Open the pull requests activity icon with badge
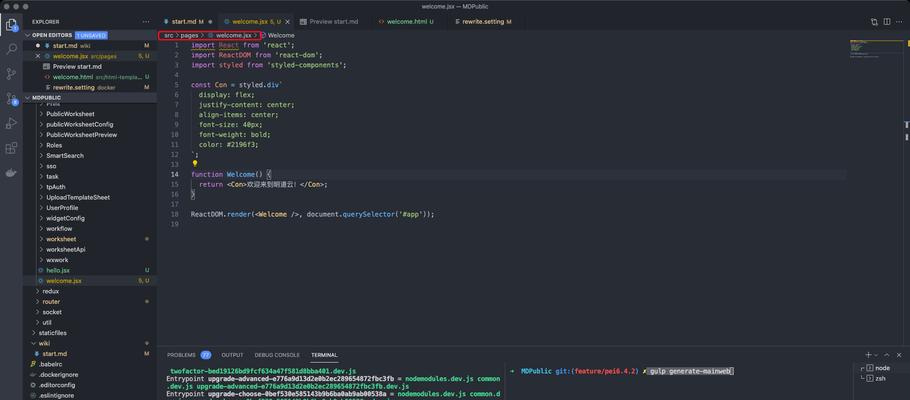This screenshot has height=400, width=910. (x=11, y=98)
